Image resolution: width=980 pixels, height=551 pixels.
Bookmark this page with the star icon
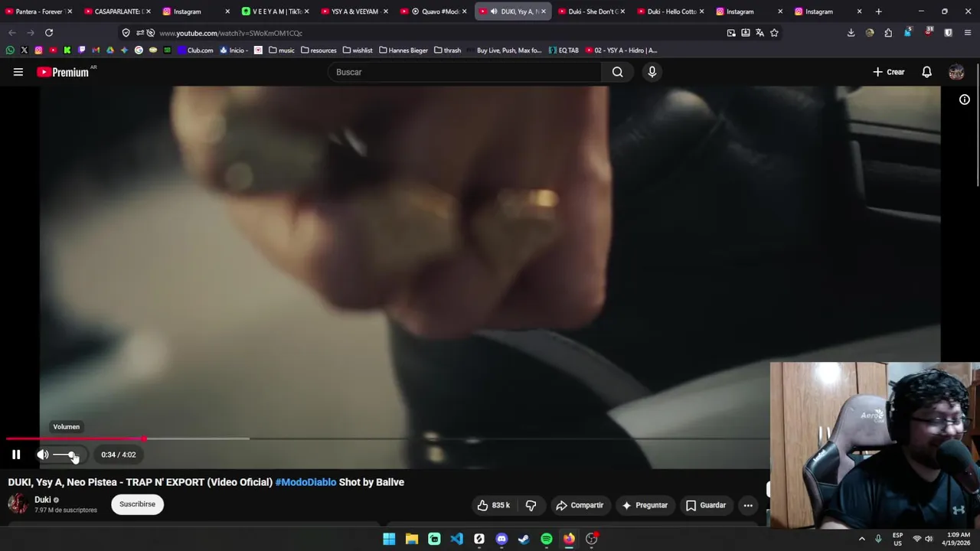pyautogui.click(x=774, y=33)
